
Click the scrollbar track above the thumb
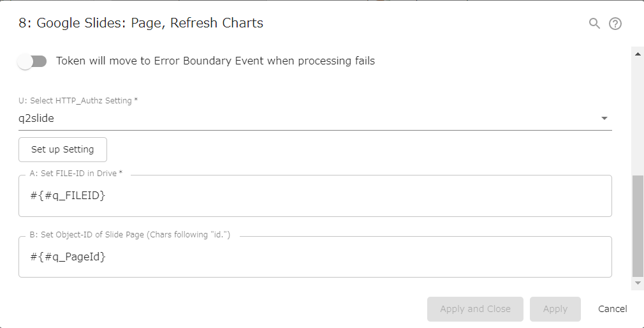click(638, 115)
